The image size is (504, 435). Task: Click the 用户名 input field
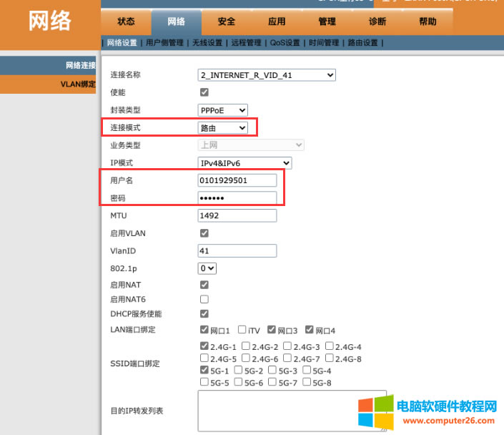tap(237, 180)
